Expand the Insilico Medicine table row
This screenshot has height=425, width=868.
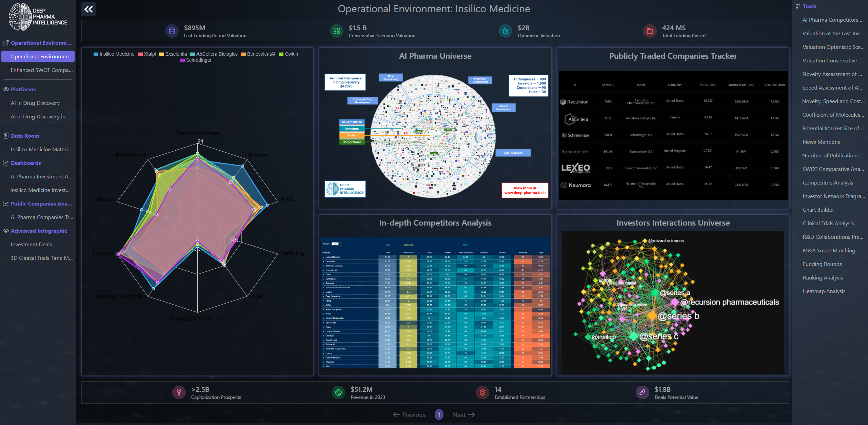[x=323, y=257]
